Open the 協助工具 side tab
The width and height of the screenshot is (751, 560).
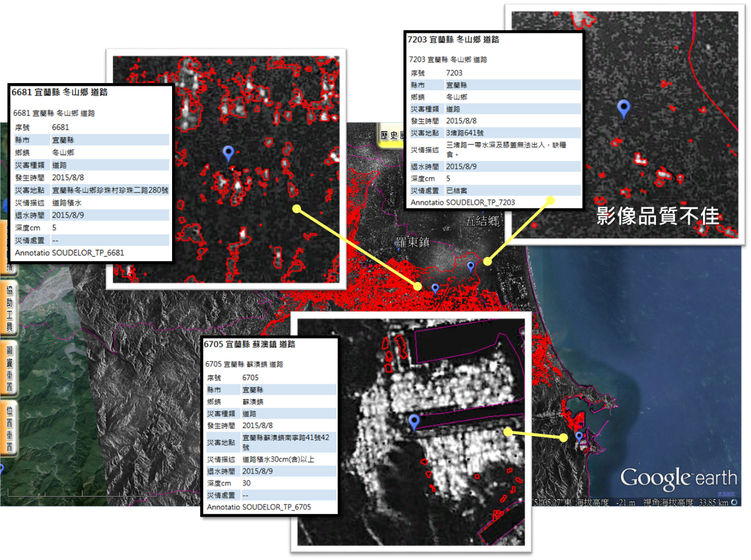click(9, 308)
